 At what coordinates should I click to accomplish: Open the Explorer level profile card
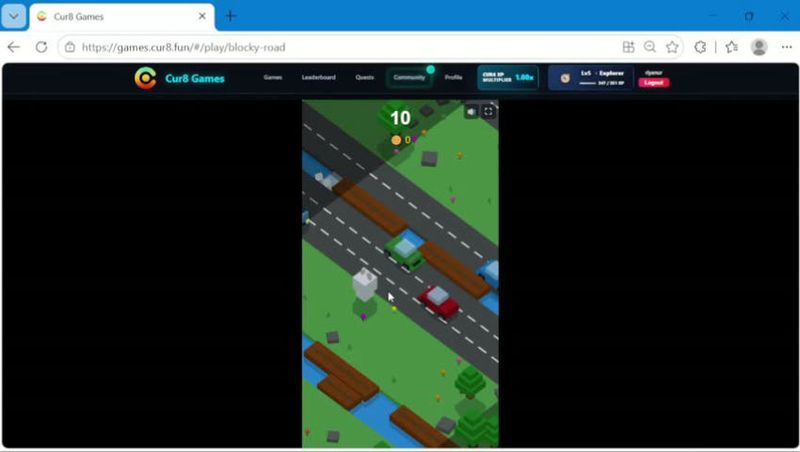pyautogui.click(x=591, y=78)
